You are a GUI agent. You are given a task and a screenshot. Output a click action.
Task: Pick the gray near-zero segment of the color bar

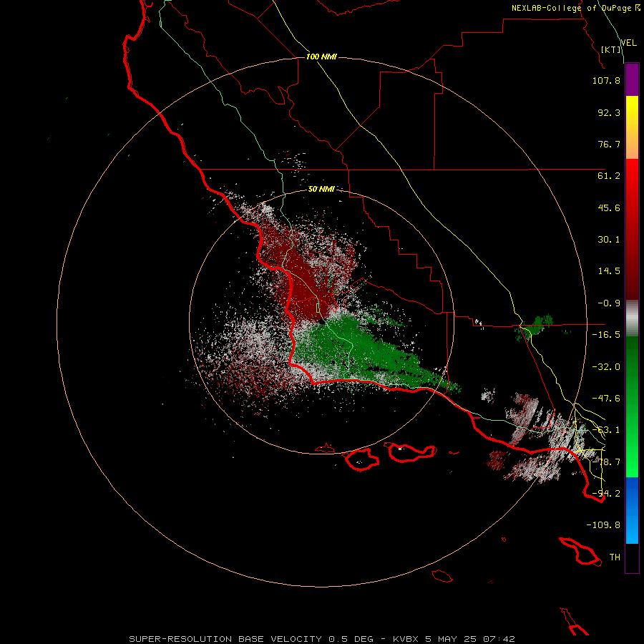click(632, 318)
